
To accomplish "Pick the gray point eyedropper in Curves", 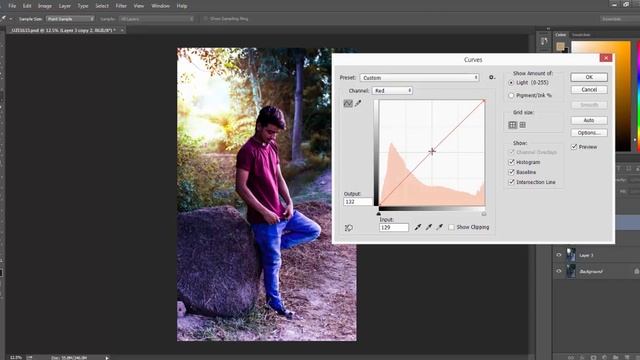I will (x=429, y=227).
